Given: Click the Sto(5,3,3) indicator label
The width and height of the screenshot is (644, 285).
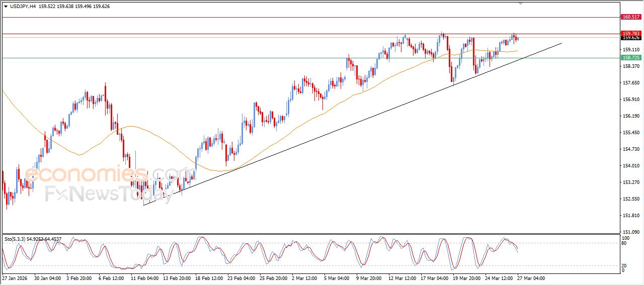Looking at the screenshot, I should [x=16, y=239].
